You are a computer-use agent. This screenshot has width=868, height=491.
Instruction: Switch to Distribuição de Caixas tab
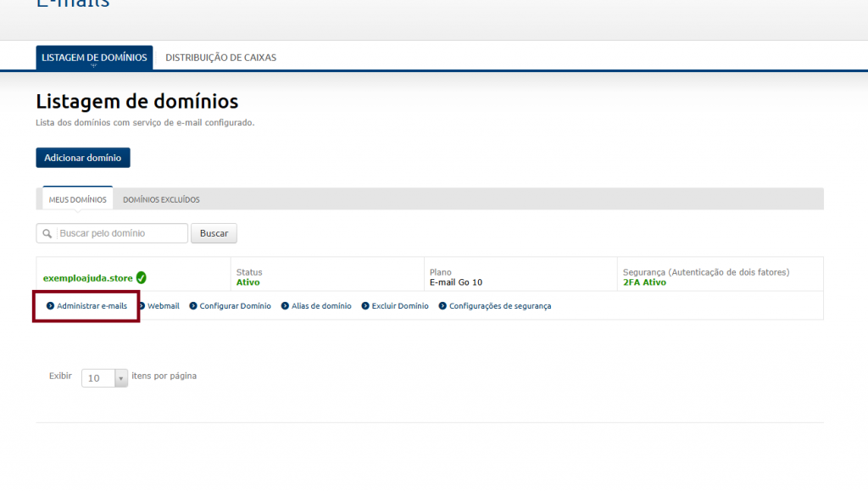221,58
